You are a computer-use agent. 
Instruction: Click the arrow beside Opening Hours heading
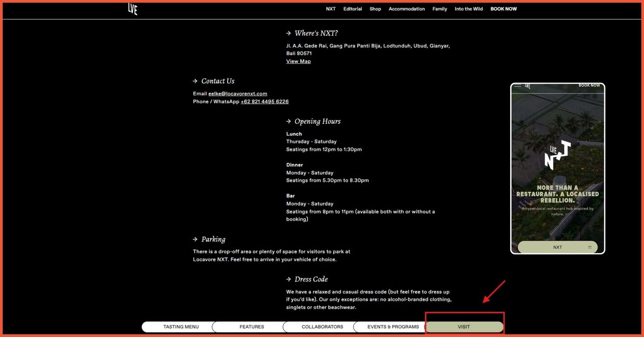point(288,121)
